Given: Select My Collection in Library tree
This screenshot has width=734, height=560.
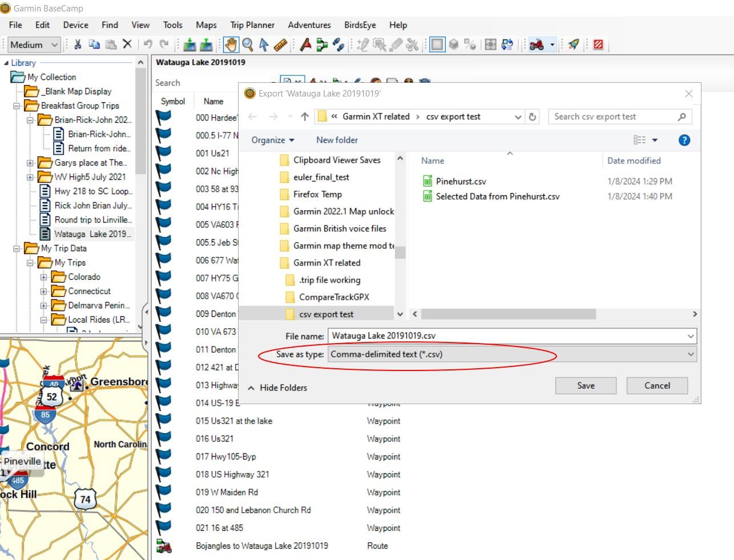Looking at the screenshot, I should [x=51, y=77].
